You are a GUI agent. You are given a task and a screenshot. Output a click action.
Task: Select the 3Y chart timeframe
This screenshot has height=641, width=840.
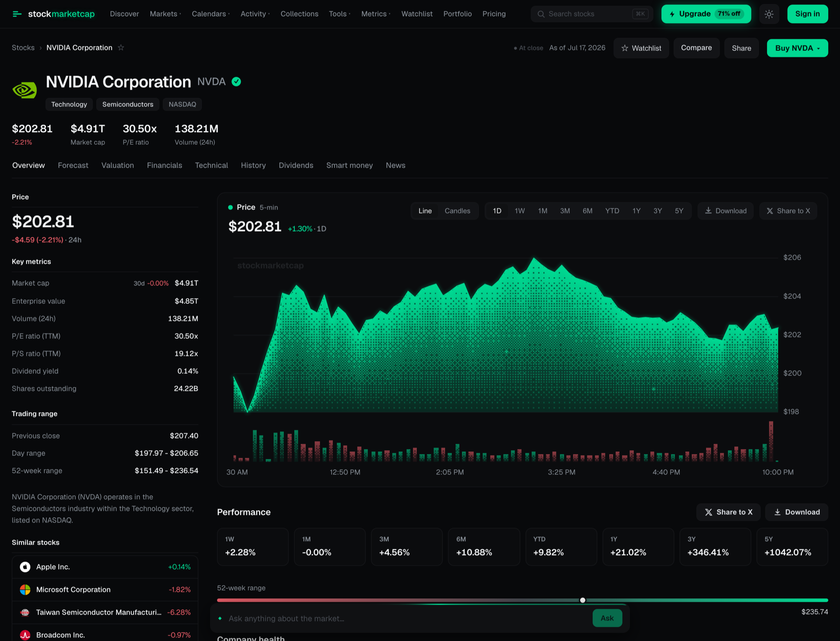(658, 211)
